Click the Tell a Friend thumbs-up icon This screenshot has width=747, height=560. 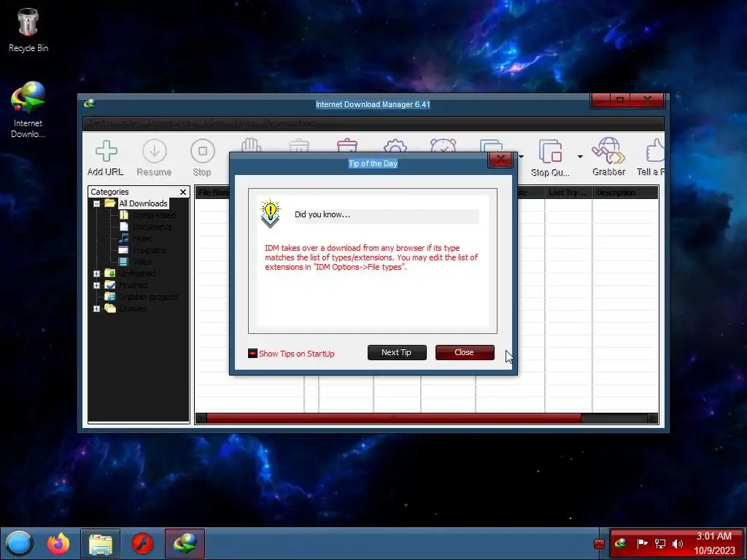tap(656, 150)
